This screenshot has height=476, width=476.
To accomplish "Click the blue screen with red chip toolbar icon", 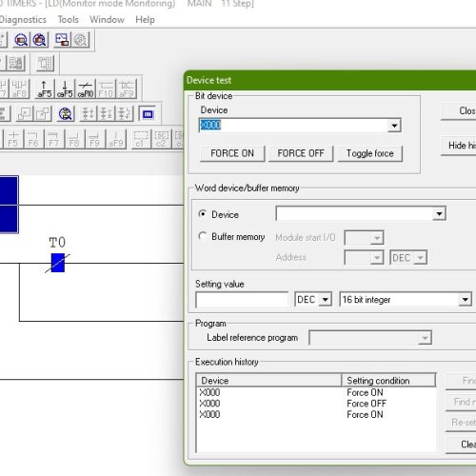I will [62, 40].
